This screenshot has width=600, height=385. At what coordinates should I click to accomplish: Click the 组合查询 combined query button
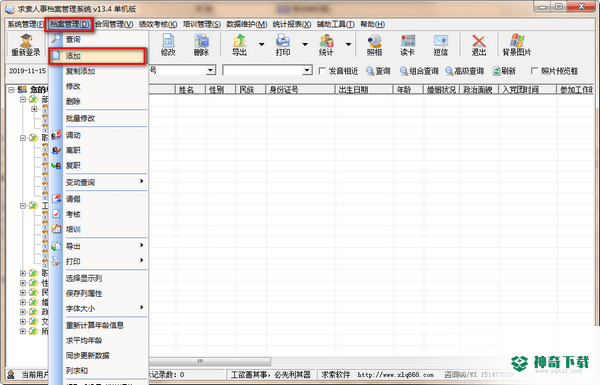click(419, 71)
